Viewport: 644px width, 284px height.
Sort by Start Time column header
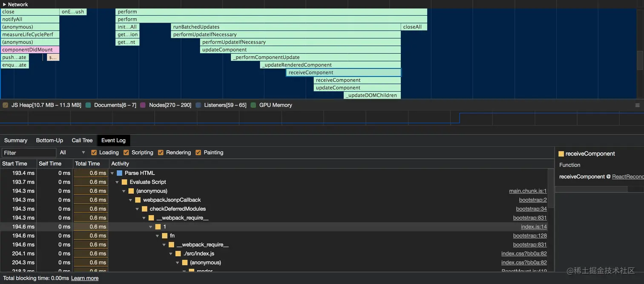(18, 164)
